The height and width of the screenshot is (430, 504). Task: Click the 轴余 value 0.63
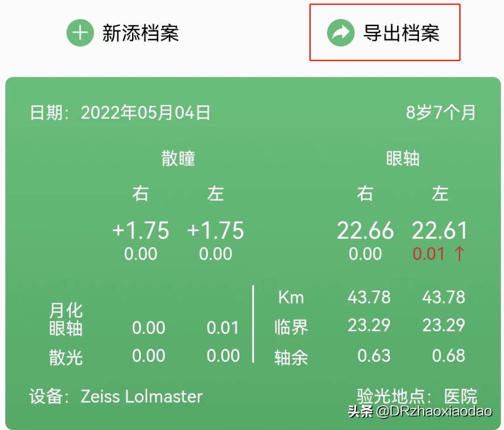tap(374, 356)
